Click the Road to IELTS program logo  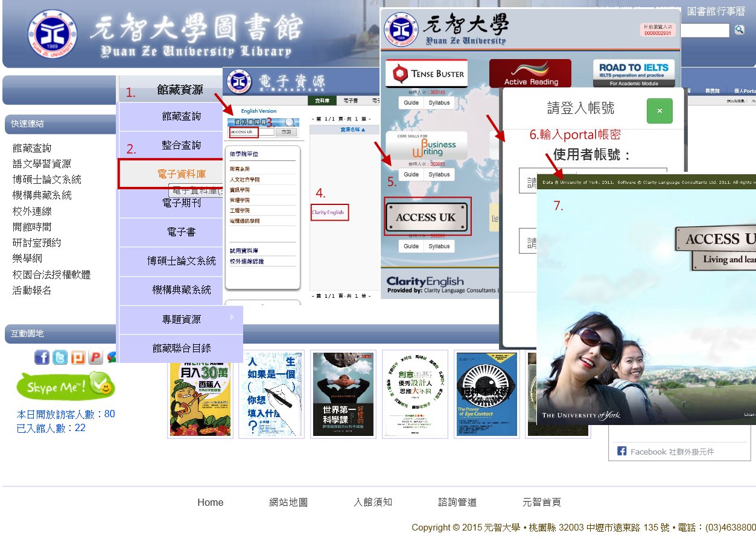[634, 74]
